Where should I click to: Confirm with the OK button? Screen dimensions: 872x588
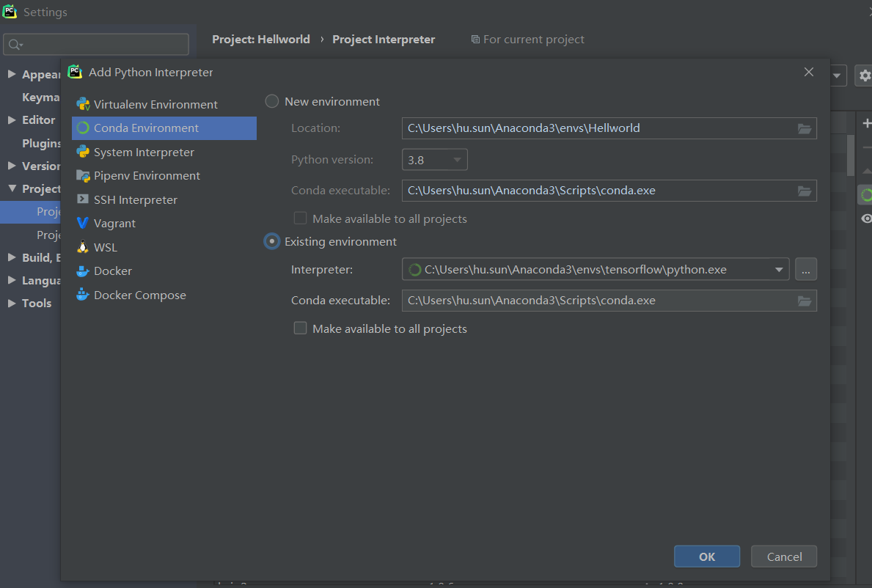coord(706,556)
